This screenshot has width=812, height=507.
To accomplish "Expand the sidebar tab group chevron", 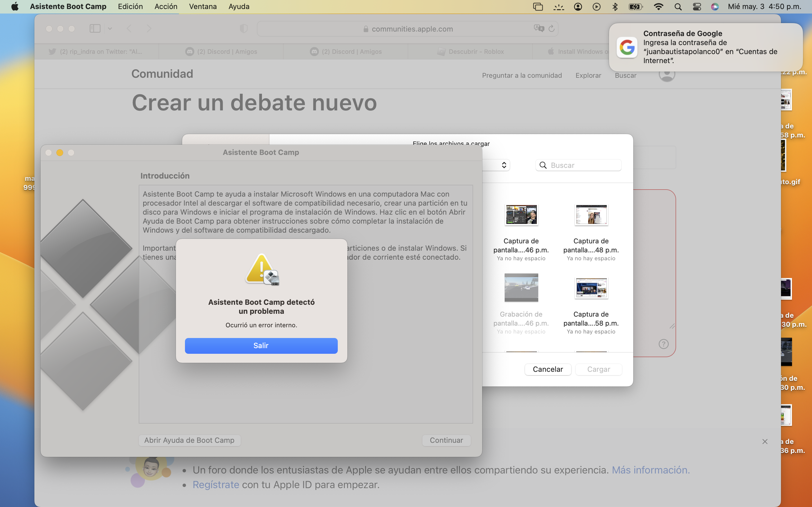I will coord(110,29).
